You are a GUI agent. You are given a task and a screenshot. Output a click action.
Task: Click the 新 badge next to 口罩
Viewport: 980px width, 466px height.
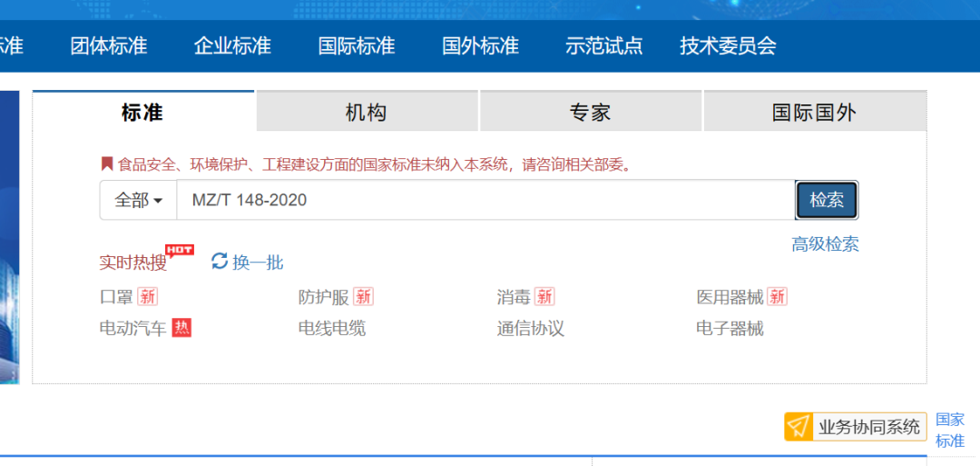[x=148, y=297]
